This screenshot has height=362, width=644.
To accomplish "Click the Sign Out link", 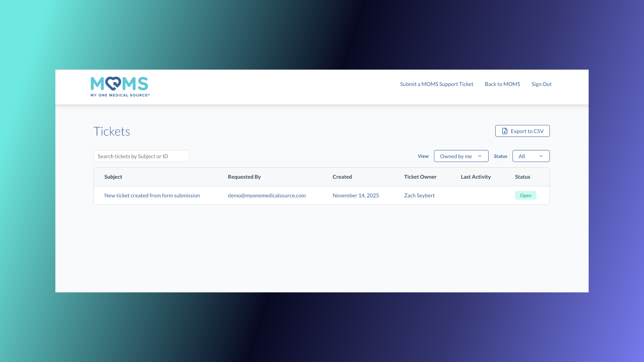I will [x=541, y=84].
